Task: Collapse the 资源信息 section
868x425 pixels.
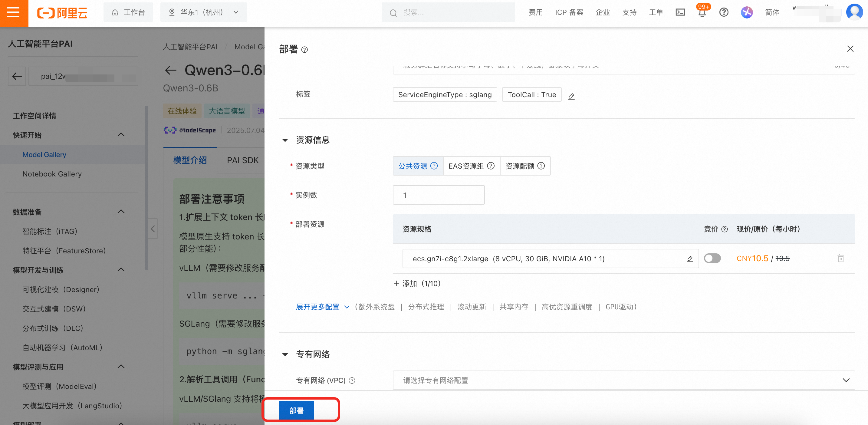Action: point(285,140)
